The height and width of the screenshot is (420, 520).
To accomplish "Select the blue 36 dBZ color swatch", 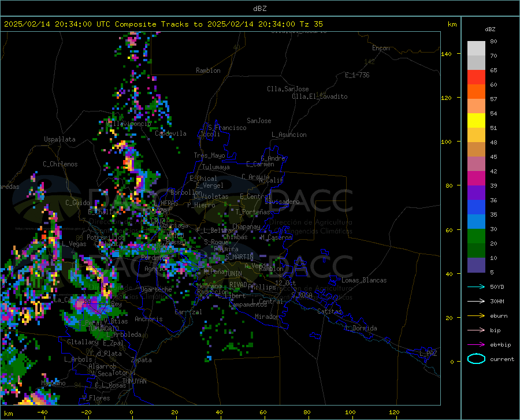I will tap(476, 207).
